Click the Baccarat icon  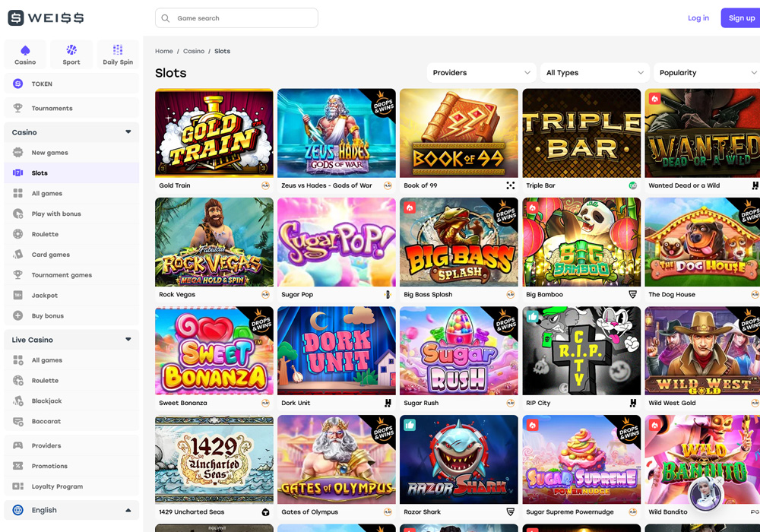point(18,421)
